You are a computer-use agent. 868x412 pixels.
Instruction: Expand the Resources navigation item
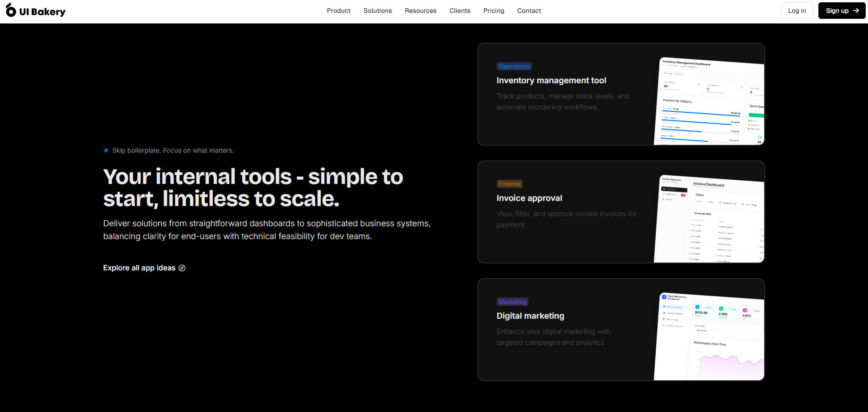[x=420, y=11]
